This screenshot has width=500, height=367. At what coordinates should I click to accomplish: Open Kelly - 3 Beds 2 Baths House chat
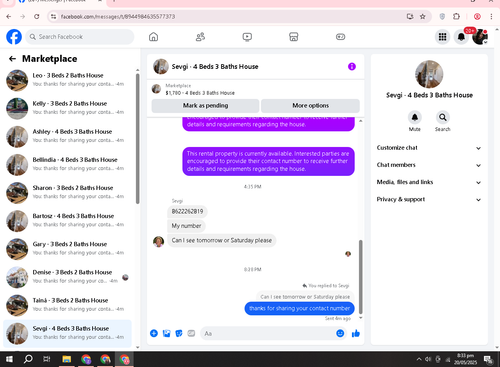[x=67, y=108]
